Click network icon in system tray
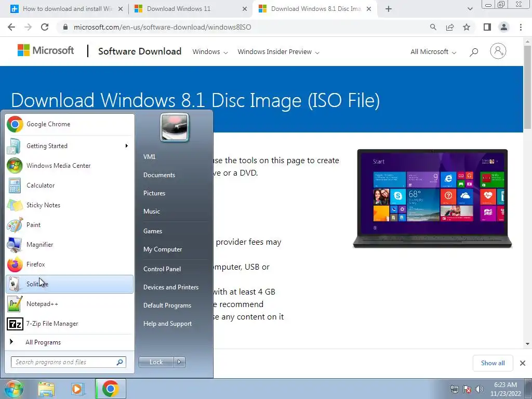The width and height of the screenshot is (532, 399). tap(454, 389)
